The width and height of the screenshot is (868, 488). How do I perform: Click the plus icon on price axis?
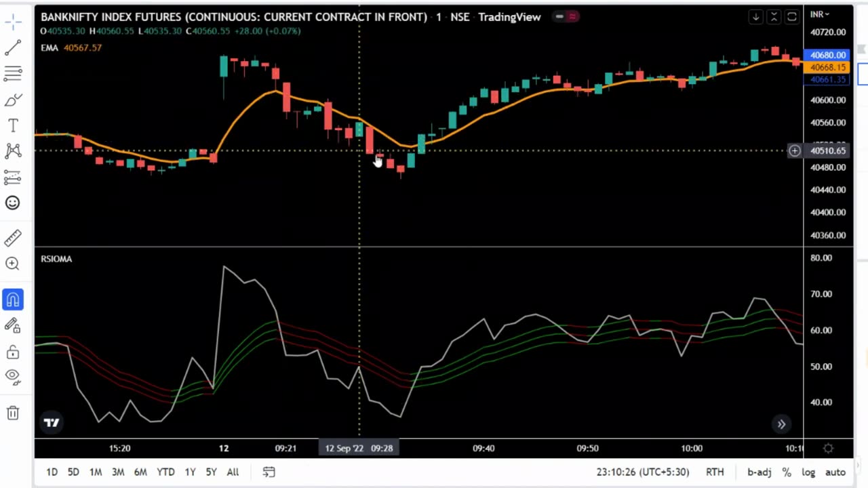(x=794, y=150)
